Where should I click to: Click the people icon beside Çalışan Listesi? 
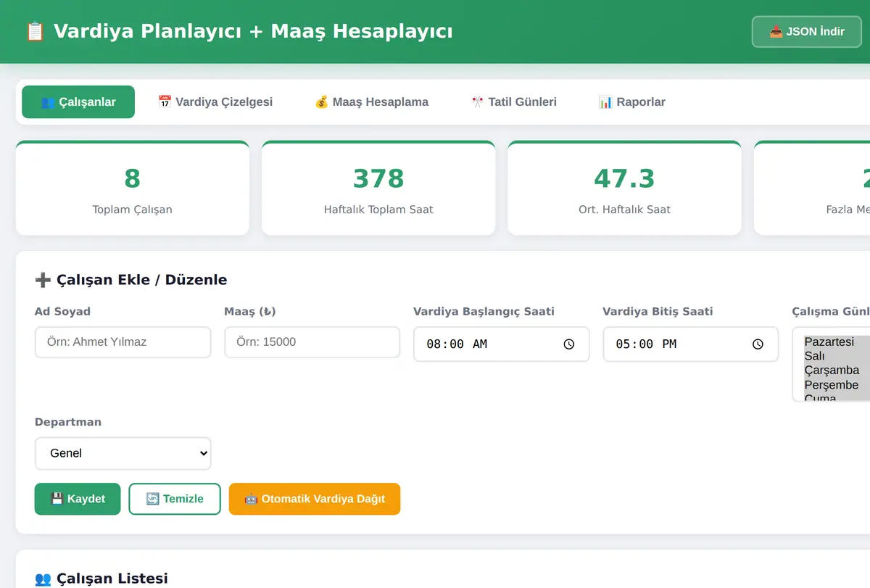point(43,579)
